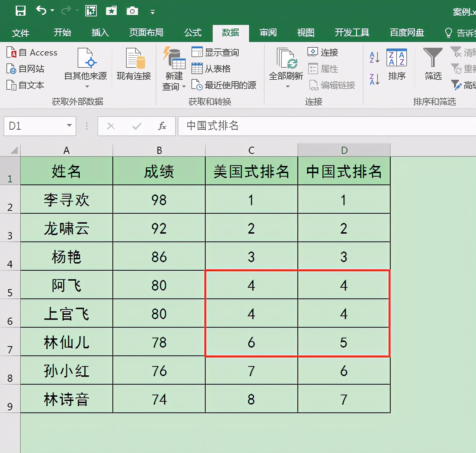Open the 排序 sort dialog
The height and width of the screenshot is (453, 476).
(397, 64)
